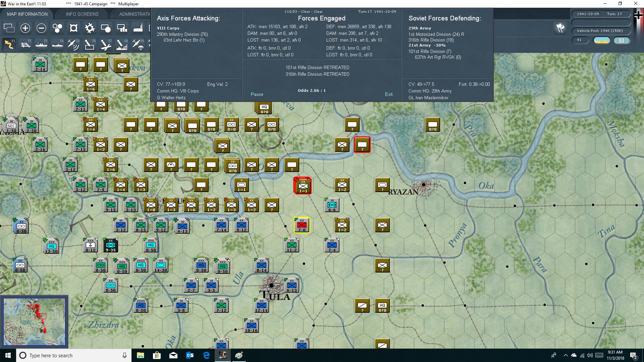The height and width of the screenshot is (362, 644).
Task: Select F5 air reconnaissance mode
Action: tap(73, 44)
